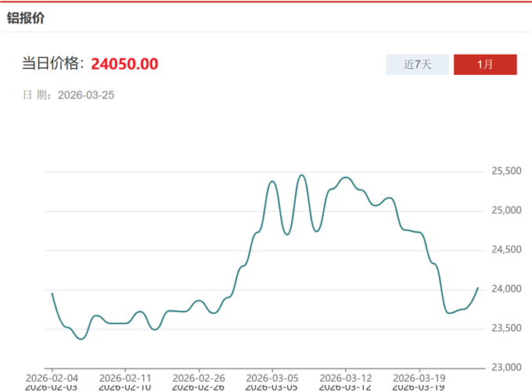
Task: Click the 当日价格 label
Action: pos(53,63)
